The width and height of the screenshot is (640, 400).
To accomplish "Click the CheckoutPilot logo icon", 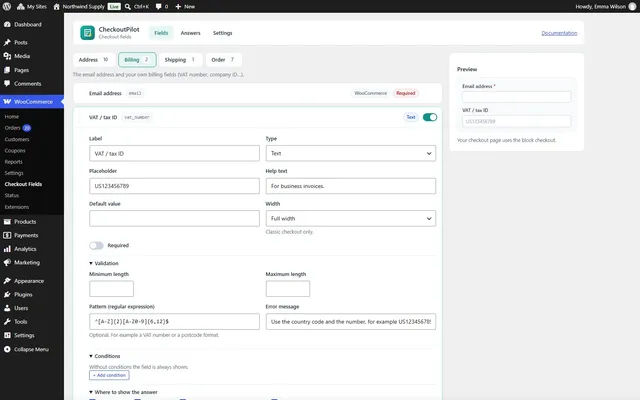I will click(x=87, y=33).
